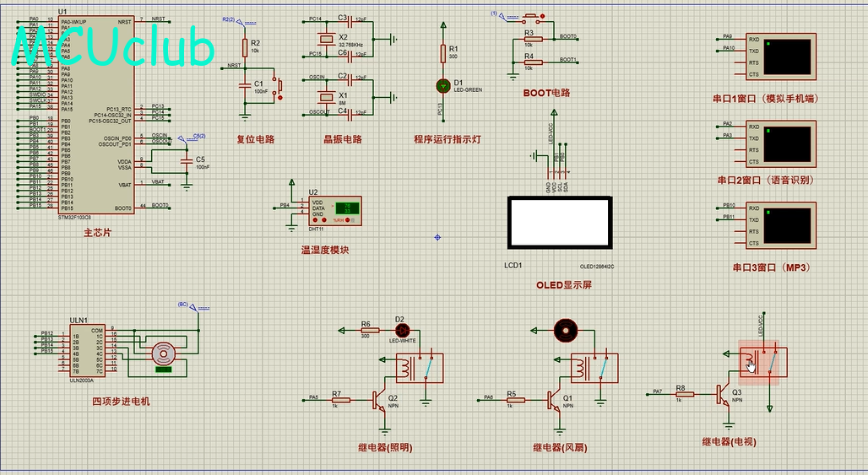Select the fan relay above Q1
The height and width of the screenshot is (475, 868).
coord(594,368)
